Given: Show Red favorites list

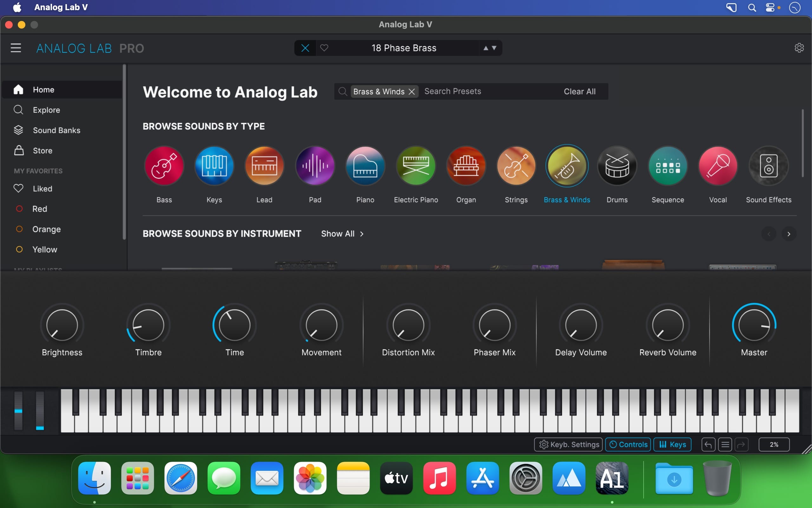Looking at the screenshot, I should coord(62,209).
